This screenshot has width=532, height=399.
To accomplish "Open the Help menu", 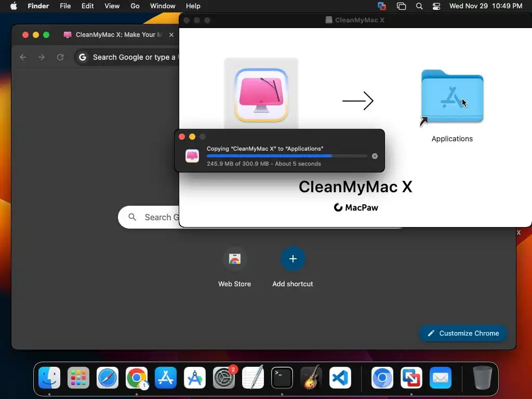I will coord(193,6).
